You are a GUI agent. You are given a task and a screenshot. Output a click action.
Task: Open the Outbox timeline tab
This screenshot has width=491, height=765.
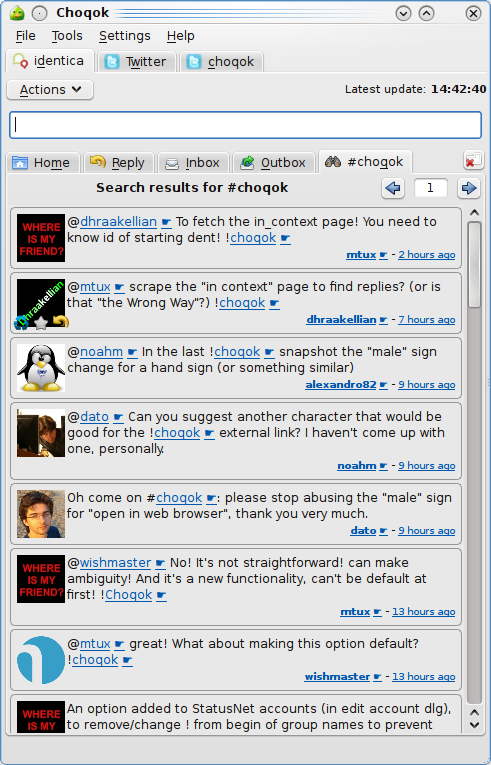point(273,162)
